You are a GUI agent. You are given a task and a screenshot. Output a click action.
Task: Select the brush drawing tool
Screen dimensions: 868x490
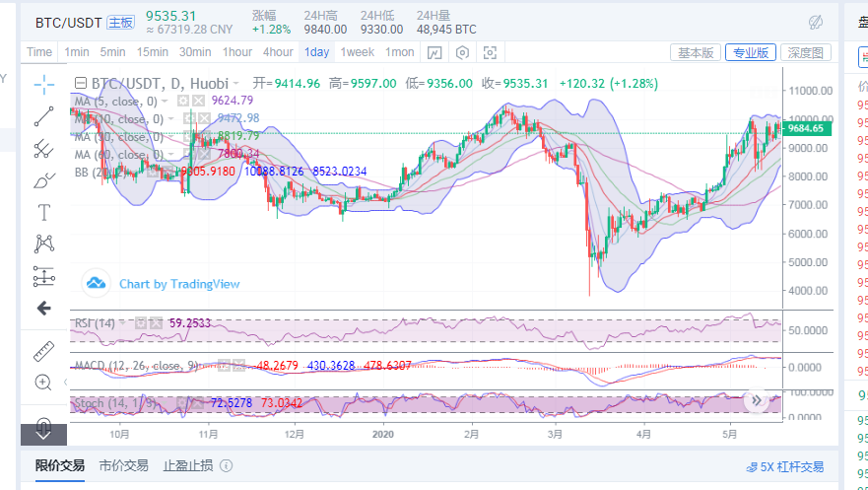pyautogui.click(x=43, y=180)
